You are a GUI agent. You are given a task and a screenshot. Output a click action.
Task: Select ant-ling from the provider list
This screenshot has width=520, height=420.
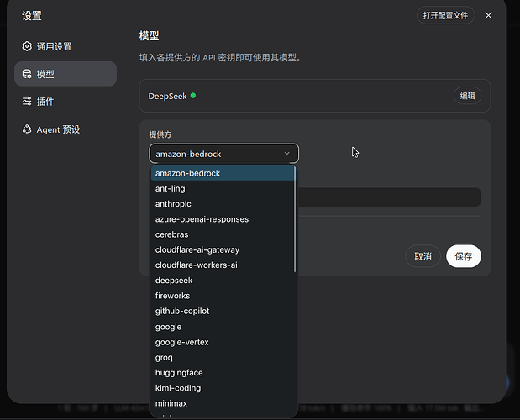click(x=223, y=189)
